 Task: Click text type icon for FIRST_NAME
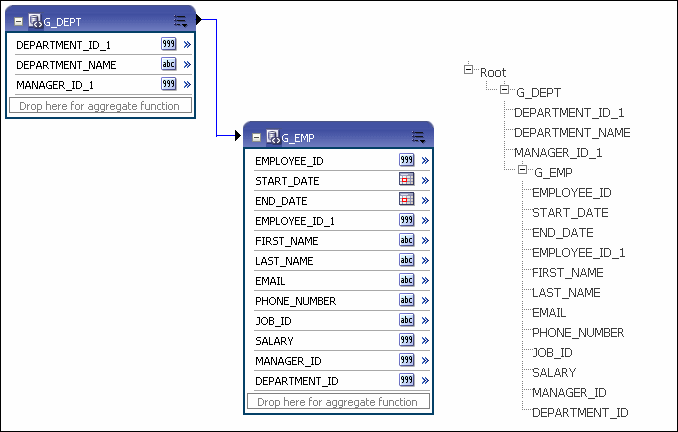click(x=406, y=240)
